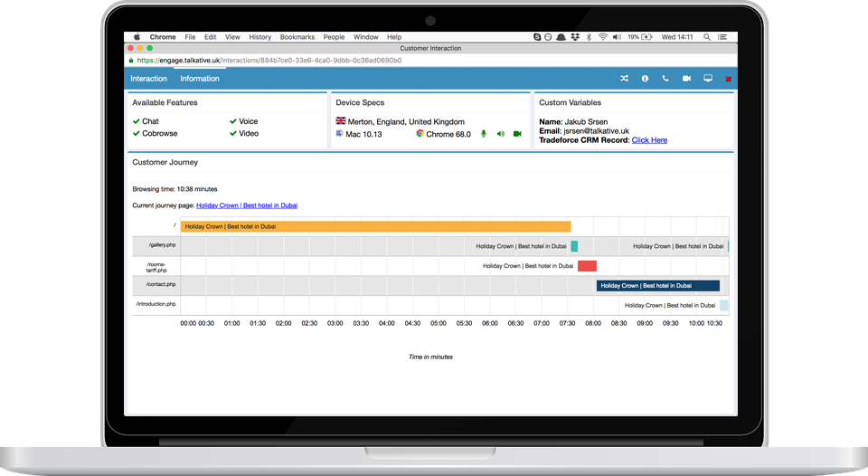The width and height of the screenshot is (868, 476).
Task: Click the orange homepage timeline bar
Action: 375,226
